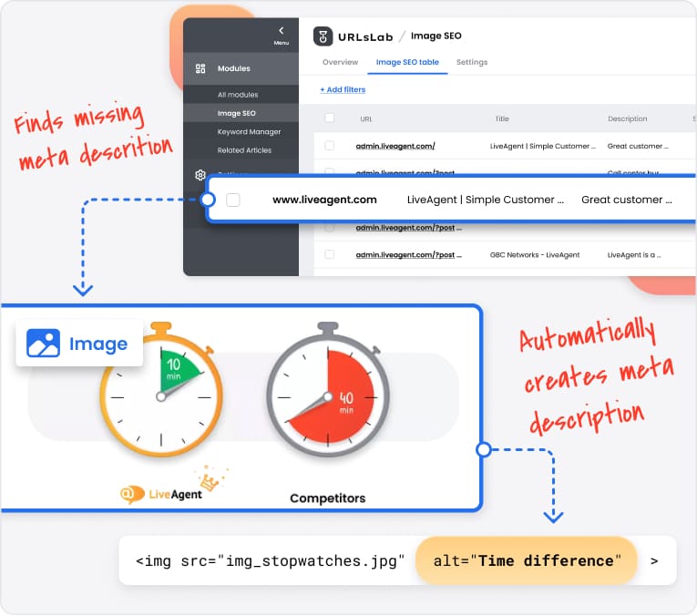The width and height of the screenshot is (697, 616).
Task: Check the www.liveagent.com row checkbox
Action: click(x=233, y=200)
